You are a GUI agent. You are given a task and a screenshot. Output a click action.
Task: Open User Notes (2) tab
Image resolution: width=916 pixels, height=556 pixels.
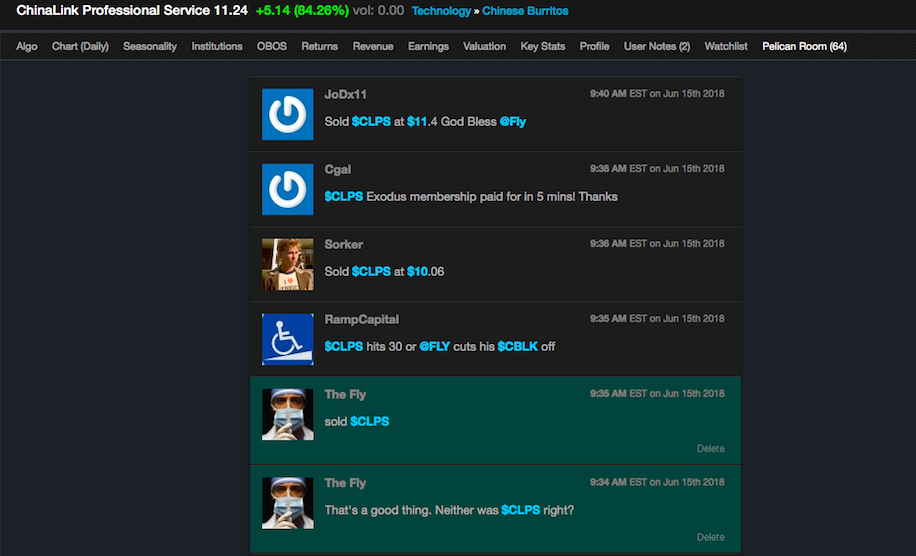(657, 46)
